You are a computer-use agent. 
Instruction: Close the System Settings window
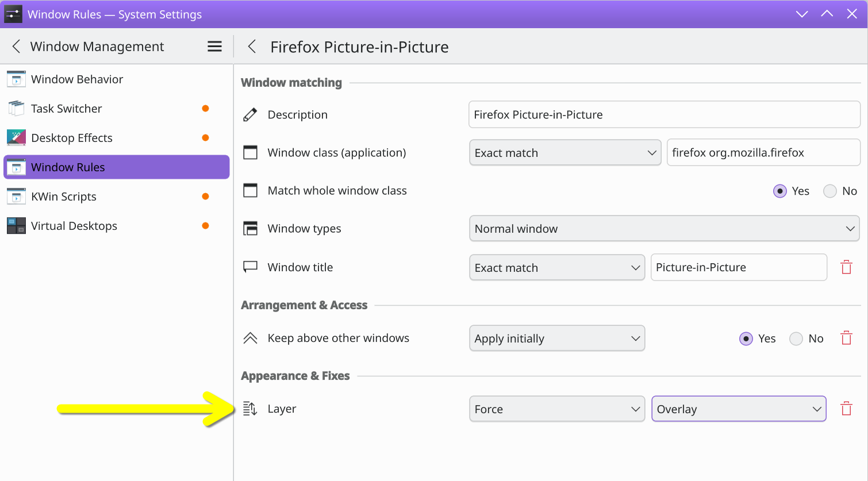(852, 14)
